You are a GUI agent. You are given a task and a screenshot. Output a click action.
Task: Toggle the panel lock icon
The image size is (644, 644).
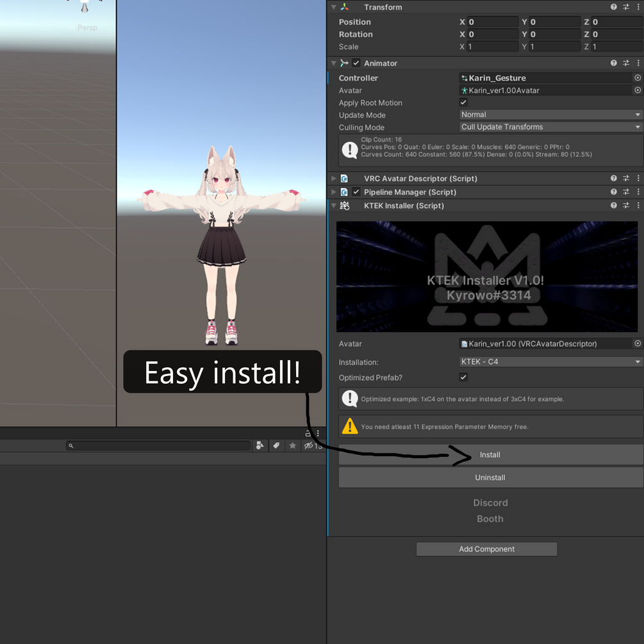tap(308, 433)
